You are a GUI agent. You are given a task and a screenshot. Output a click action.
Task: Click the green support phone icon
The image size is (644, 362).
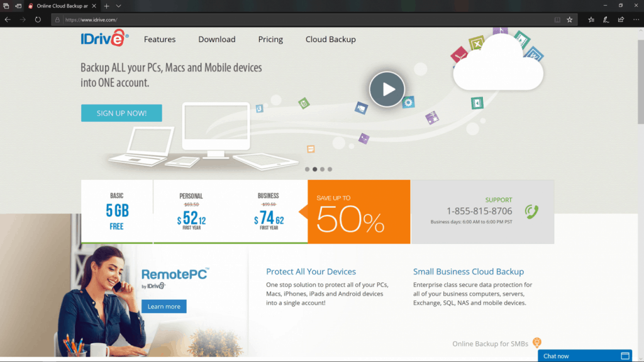(x=531, y=211)
